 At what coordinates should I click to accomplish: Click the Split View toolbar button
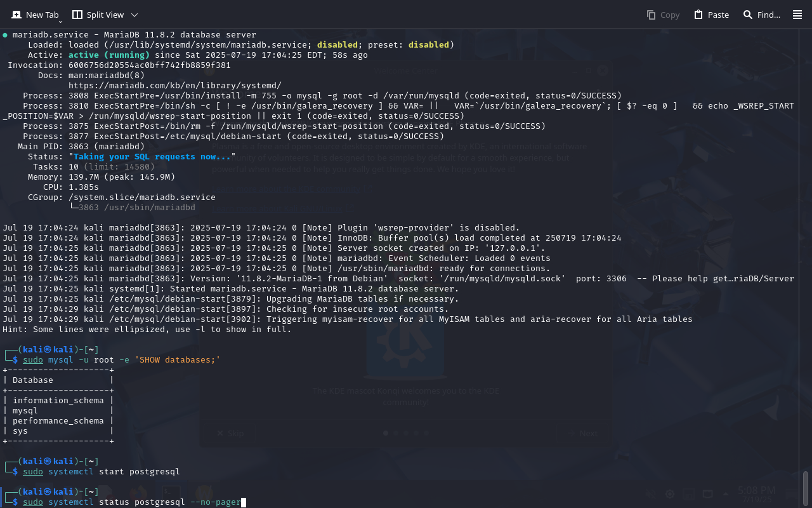[x=98, y=15]
